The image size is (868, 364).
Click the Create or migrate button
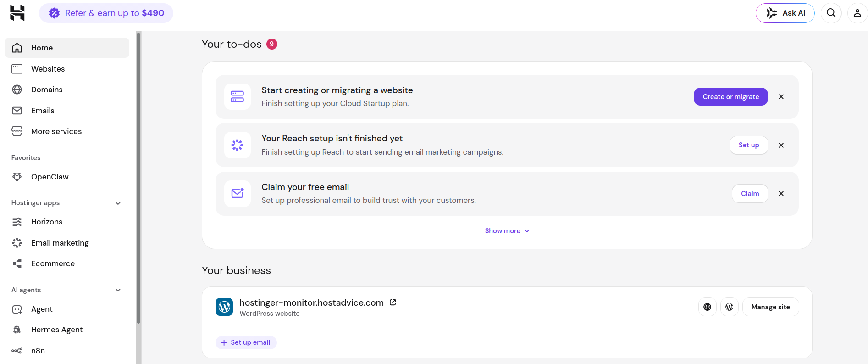[730, 97]
